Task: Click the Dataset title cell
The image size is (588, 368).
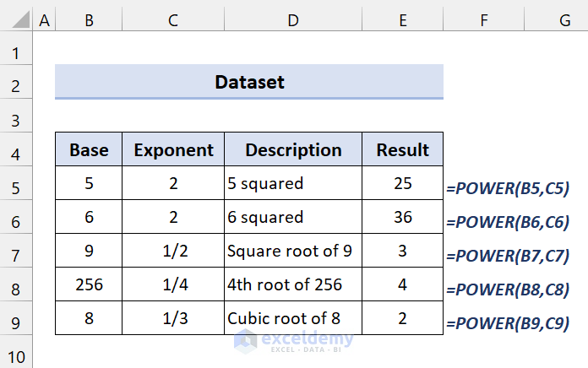Action: point(249,82)
